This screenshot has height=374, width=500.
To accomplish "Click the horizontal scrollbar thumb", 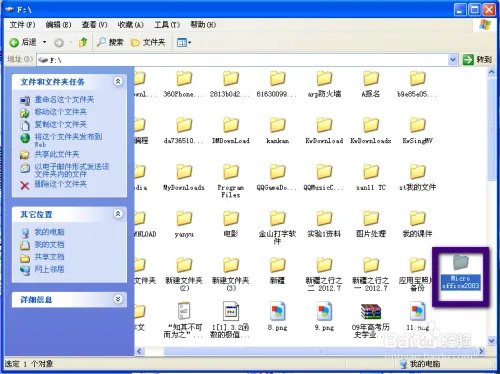I will [319, 351].
